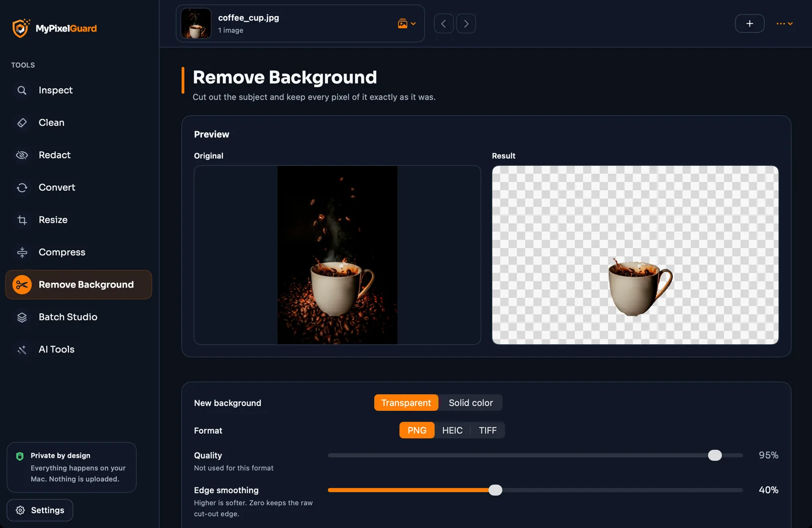Expand the three-dots more options menu
812x528 pixels.
point(785,24)
